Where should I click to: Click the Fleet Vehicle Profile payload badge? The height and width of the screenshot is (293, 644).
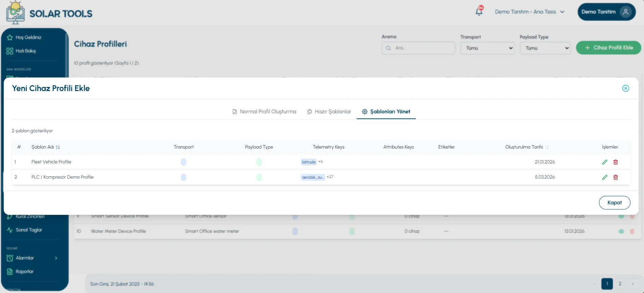259,162
